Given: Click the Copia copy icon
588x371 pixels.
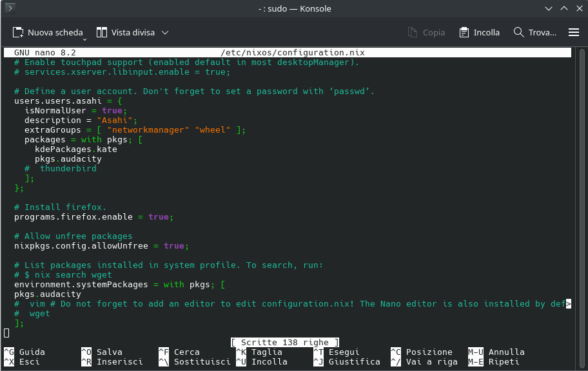Looking at the screenshot, I should [413, 32].
